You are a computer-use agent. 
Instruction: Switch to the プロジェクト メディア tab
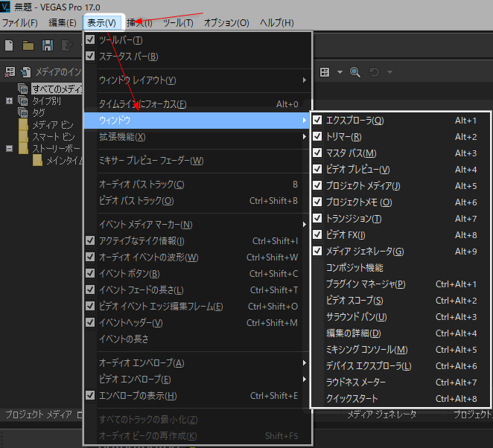(39, 415)
